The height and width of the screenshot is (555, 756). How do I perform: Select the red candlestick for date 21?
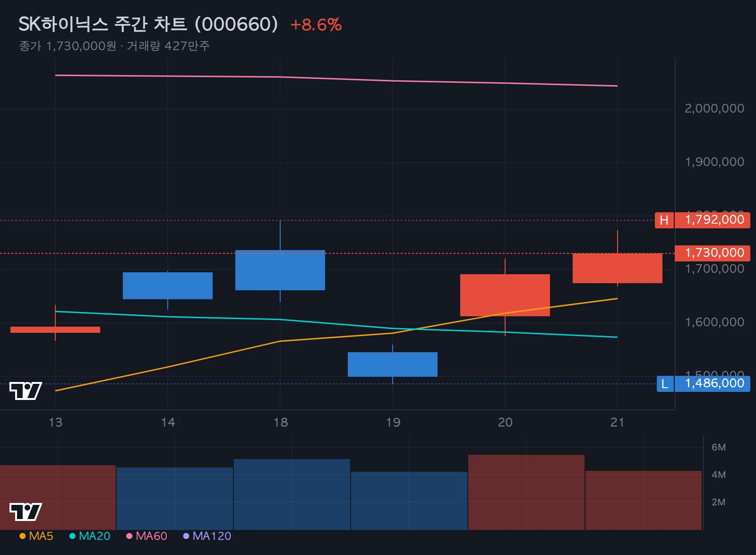pos(618,268)
